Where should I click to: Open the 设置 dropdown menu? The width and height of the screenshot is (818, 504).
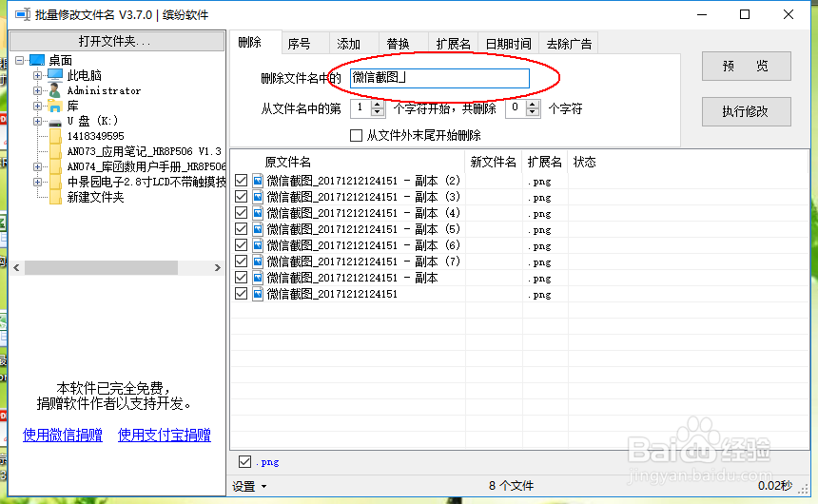(249, 486)
